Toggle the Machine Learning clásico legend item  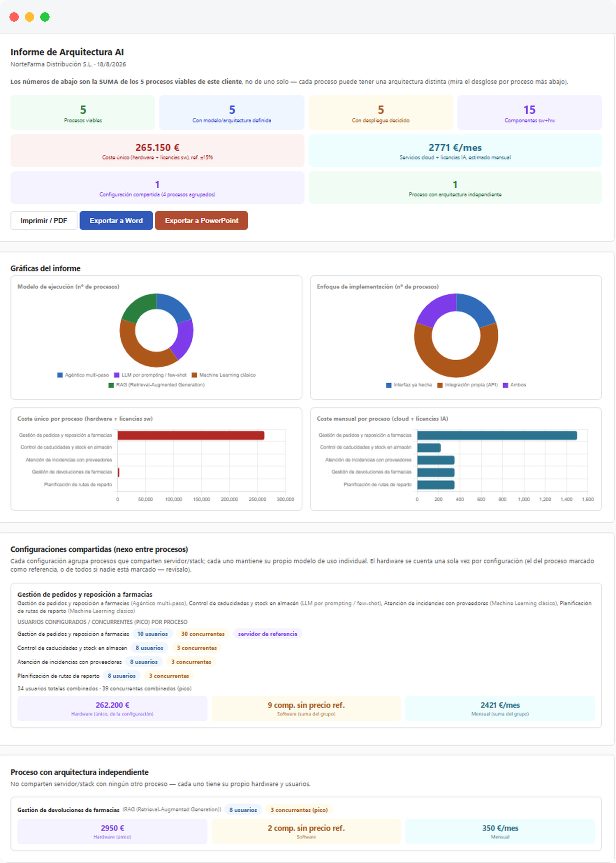(224, 375)
